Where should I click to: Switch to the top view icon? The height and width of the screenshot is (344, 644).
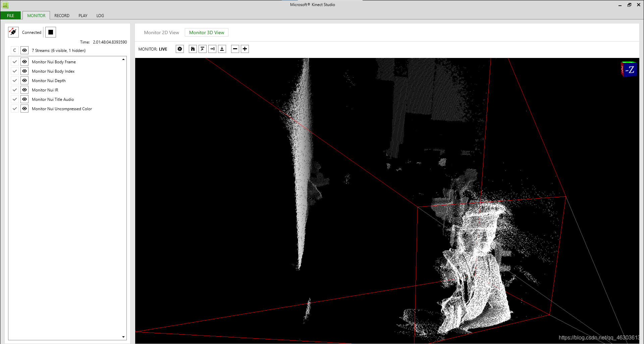(x=203, y=49)
